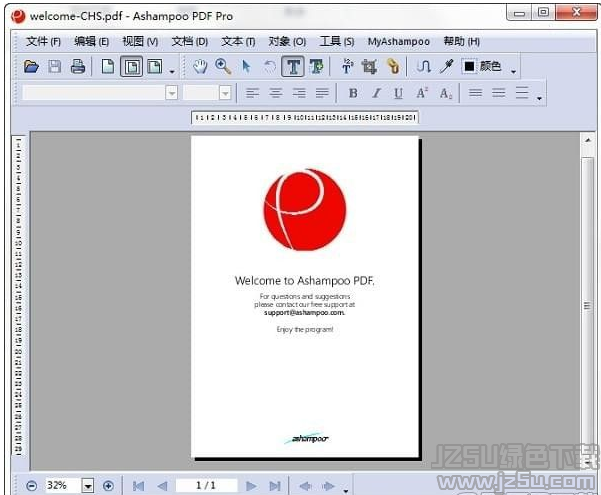Toggle Bold formatting
Viewport: 601px width, 495px height.
[353, 93]
